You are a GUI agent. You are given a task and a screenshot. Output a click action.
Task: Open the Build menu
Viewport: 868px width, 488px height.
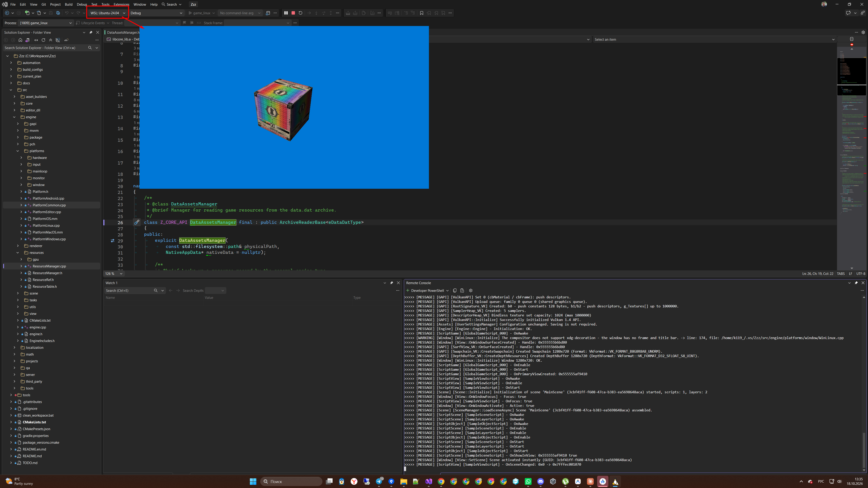pos(69,4)
